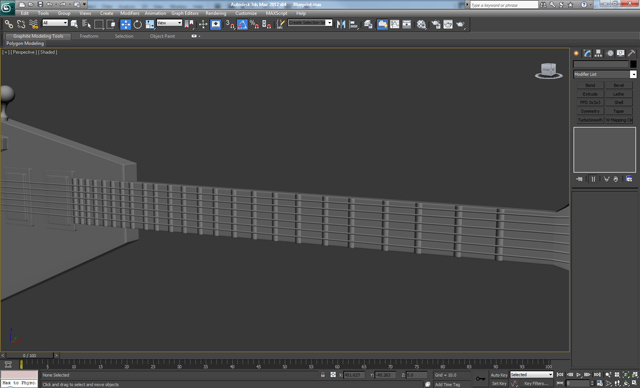Click Rectangular Selection Region tool
This screenshot has width=640, height=388.
pos(99,24)
